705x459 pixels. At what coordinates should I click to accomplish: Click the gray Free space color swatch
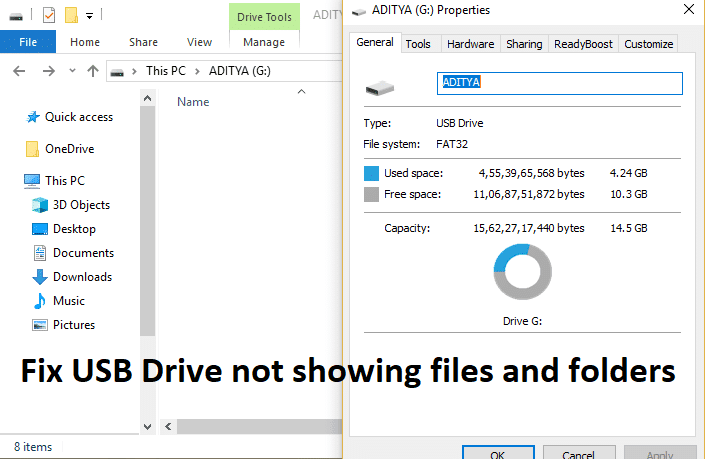[x=371, y=194]
